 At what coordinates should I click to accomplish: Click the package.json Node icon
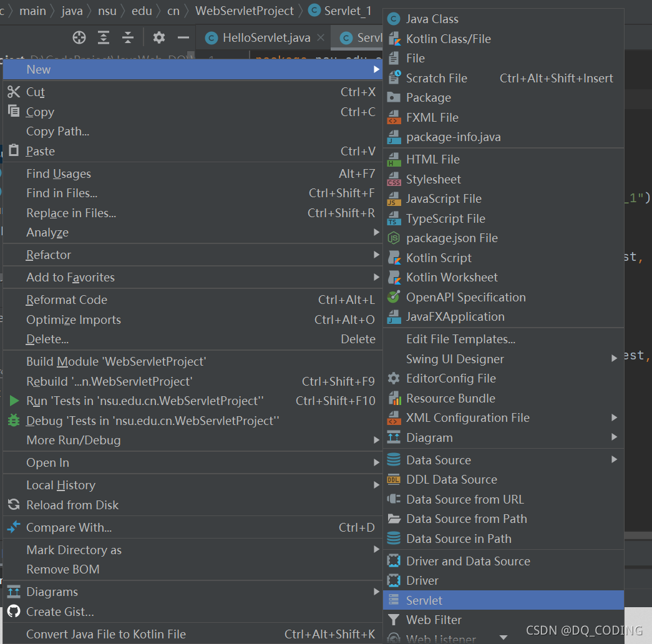click(x=393, y=238)
